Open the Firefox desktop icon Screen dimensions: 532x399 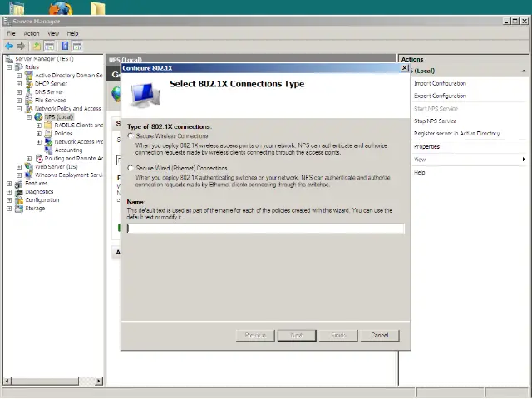tap(61, 8)
